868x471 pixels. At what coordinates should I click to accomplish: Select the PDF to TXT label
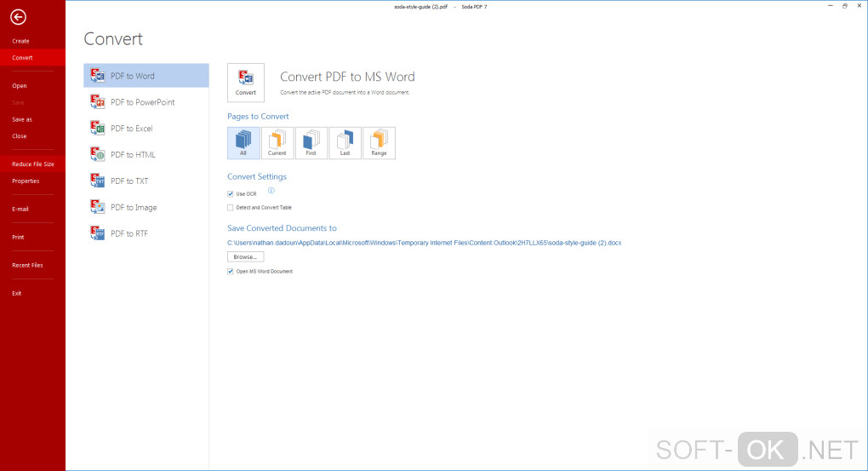[129, 181]
